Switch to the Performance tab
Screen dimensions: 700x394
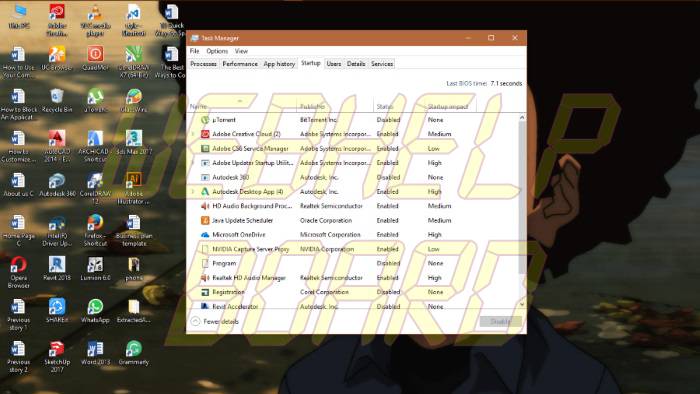[240, 64]
